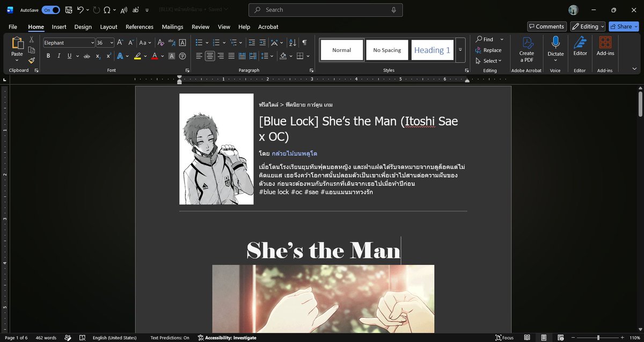Sort text alphabetically icon
Screen dimensions: 644x342
[292, 42]
